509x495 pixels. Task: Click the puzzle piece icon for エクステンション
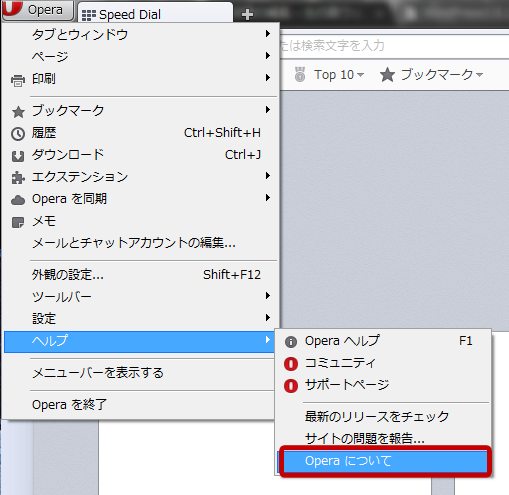pyautogui.click(x=18, y=178)
